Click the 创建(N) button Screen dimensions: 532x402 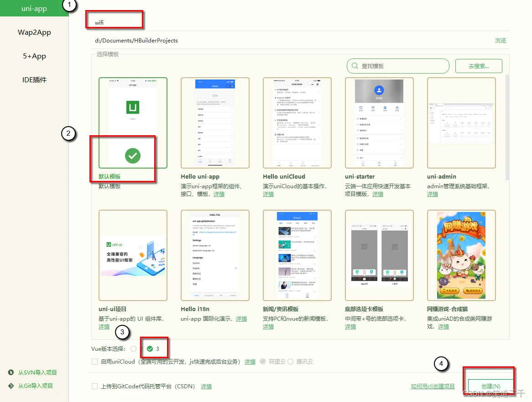coord(490,386)
